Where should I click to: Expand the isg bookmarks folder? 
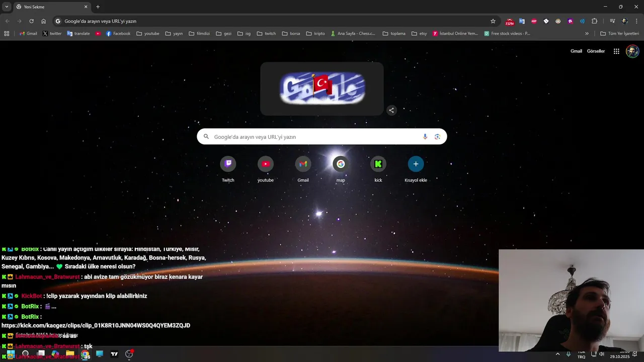click(244, 34)
